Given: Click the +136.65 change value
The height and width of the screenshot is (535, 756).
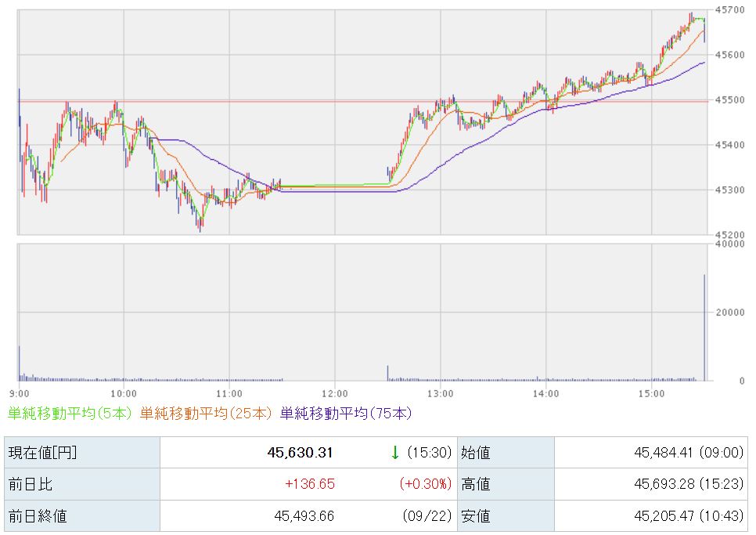Looking at the screenshot, I should point(310,484).
